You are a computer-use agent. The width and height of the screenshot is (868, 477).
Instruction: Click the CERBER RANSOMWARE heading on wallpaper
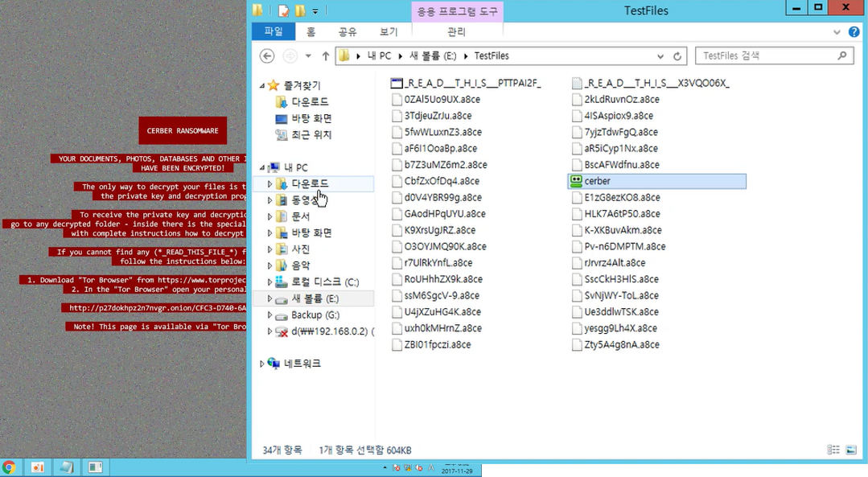pos(183,130)
